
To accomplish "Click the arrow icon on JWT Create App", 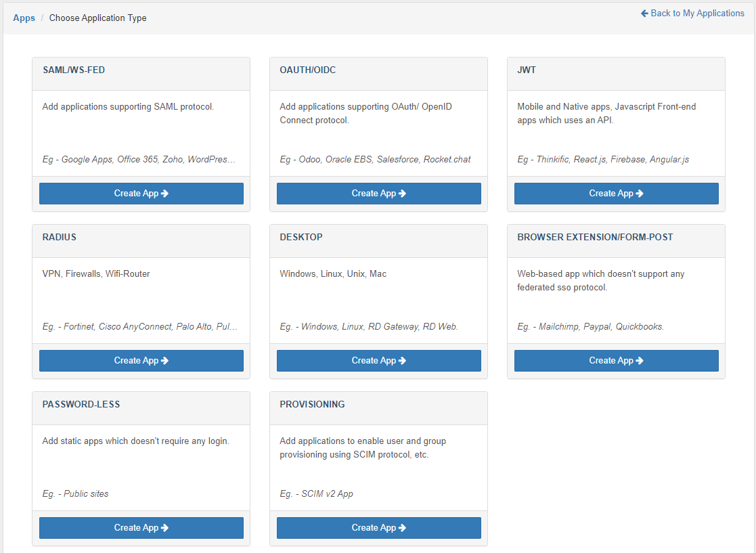I will (640, 194).
